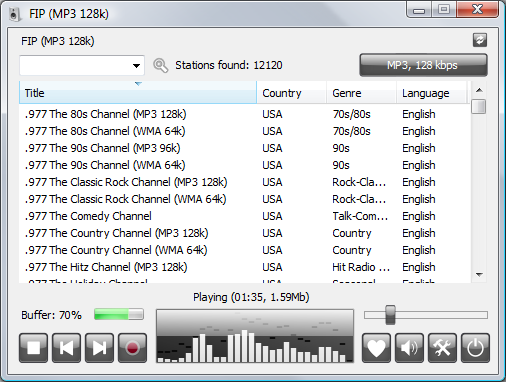Click the spectrum visualizer display
The width and height of the screenshot is (506, 382).
pos(255,336)
